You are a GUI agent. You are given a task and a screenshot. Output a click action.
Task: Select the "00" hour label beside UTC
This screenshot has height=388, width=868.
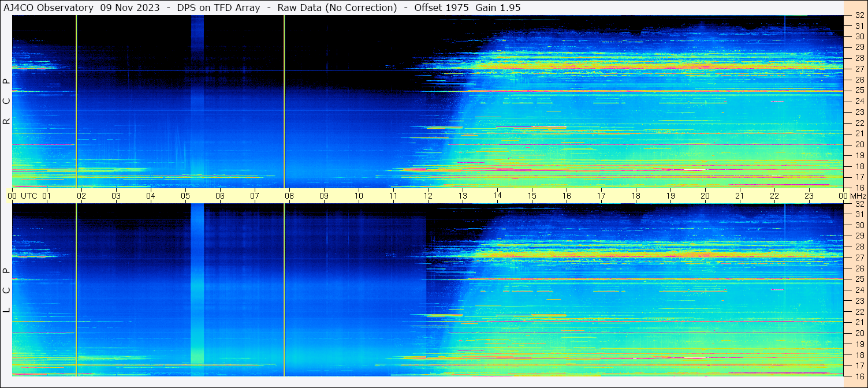click(x=13, y=196)
